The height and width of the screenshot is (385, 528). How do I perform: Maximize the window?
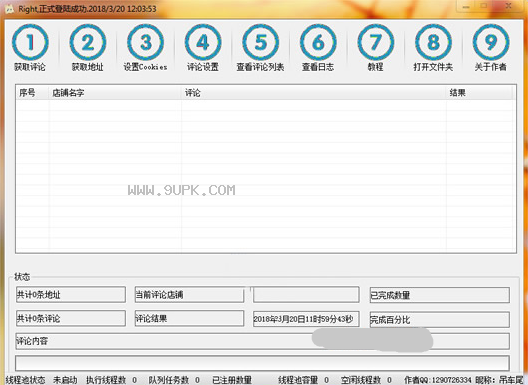[x=484, y=6]
